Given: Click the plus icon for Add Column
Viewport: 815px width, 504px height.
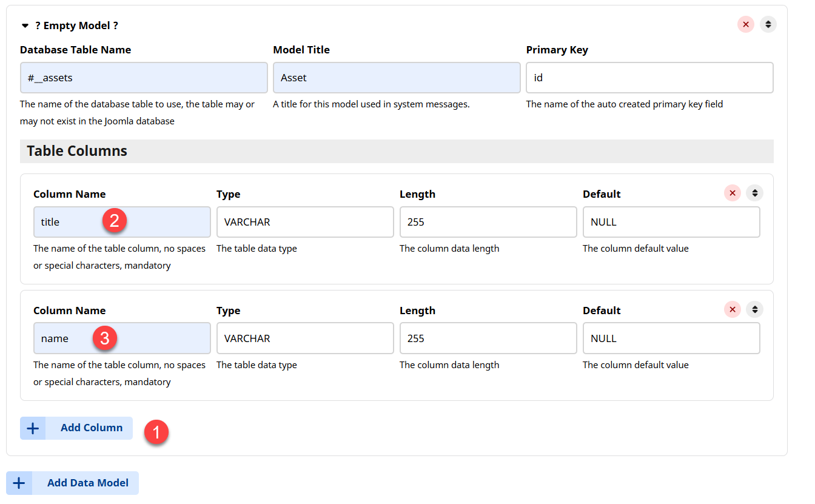Looking at the screenshot, I should click(x=33, y=428).
